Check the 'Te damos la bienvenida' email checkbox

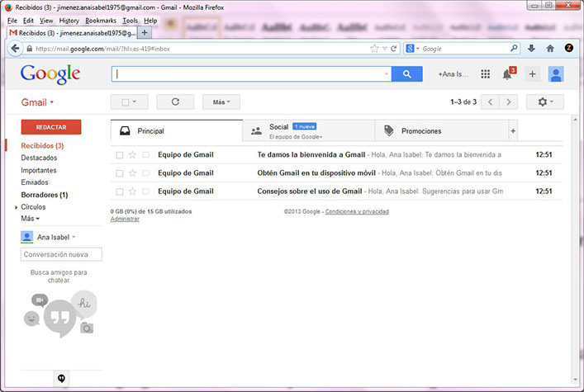click(x=120, y=155)
